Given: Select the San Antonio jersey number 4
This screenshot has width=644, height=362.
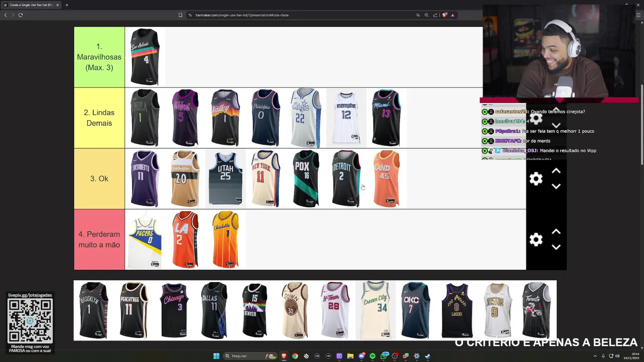Looking at the screenshot, I should click(145, 57).
